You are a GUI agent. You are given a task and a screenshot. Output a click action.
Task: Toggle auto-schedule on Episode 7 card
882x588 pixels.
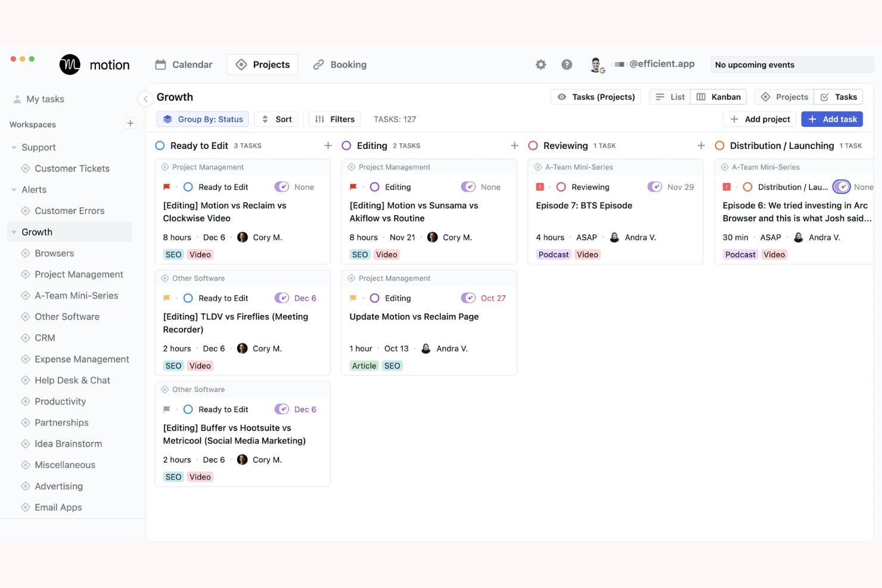coord(655,187)
